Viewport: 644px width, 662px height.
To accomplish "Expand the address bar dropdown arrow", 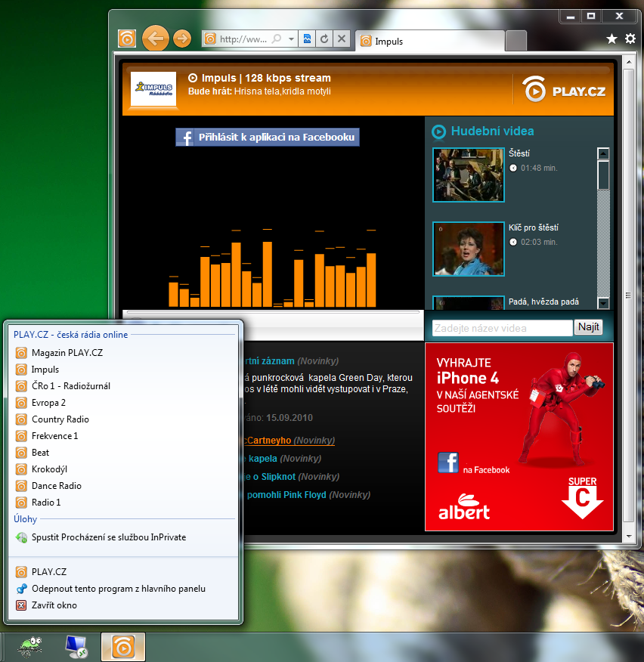I will pyautogui.click(x=291, y=39).
